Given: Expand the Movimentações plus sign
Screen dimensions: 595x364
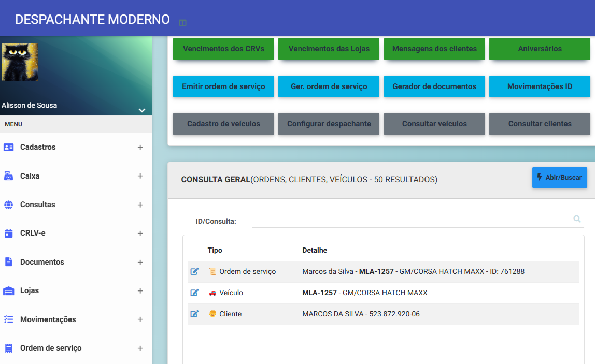Looking at the screenshot, I should (140, 319).
